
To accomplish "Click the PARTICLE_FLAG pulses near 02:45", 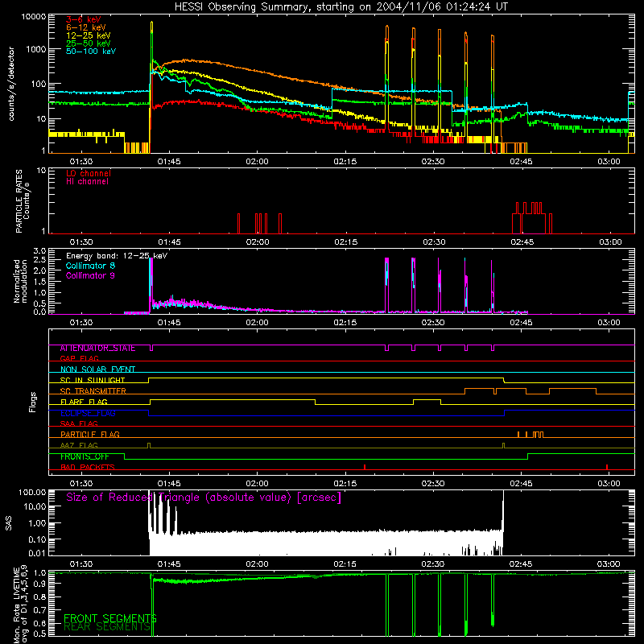I will coord(530,435).
